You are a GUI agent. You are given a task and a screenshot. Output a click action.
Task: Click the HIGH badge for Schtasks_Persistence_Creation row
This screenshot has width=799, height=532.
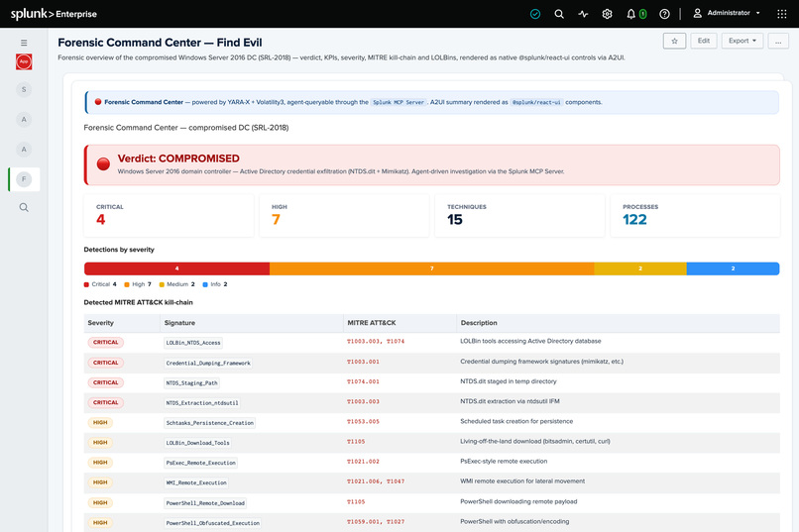[100, 423]
